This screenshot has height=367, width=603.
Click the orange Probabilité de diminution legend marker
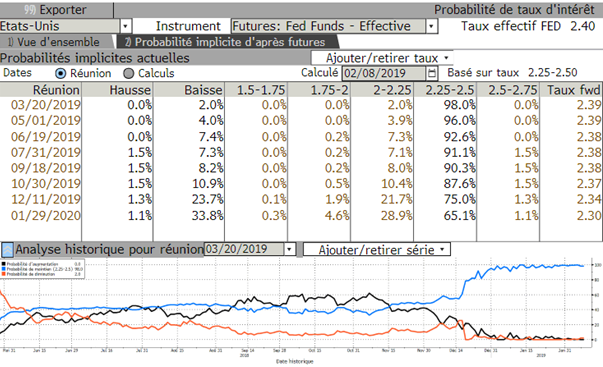(x=4, y=274)
